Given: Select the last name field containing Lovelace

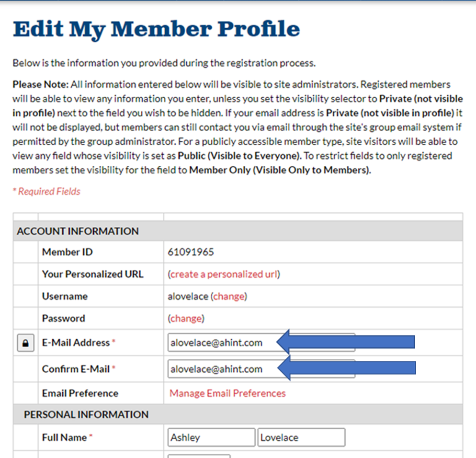Looking at the screenshot, I should (301, 437).
